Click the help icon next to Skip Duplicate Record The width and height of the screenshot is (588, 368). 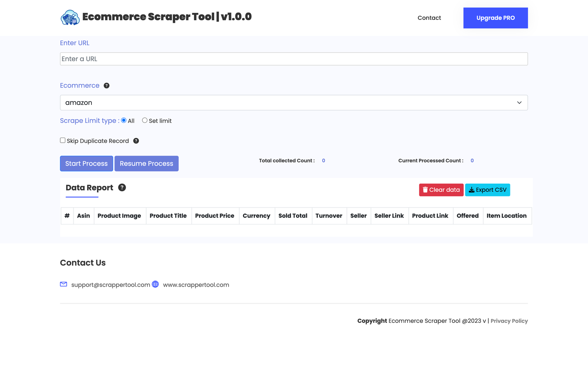[x=136, y=141]
